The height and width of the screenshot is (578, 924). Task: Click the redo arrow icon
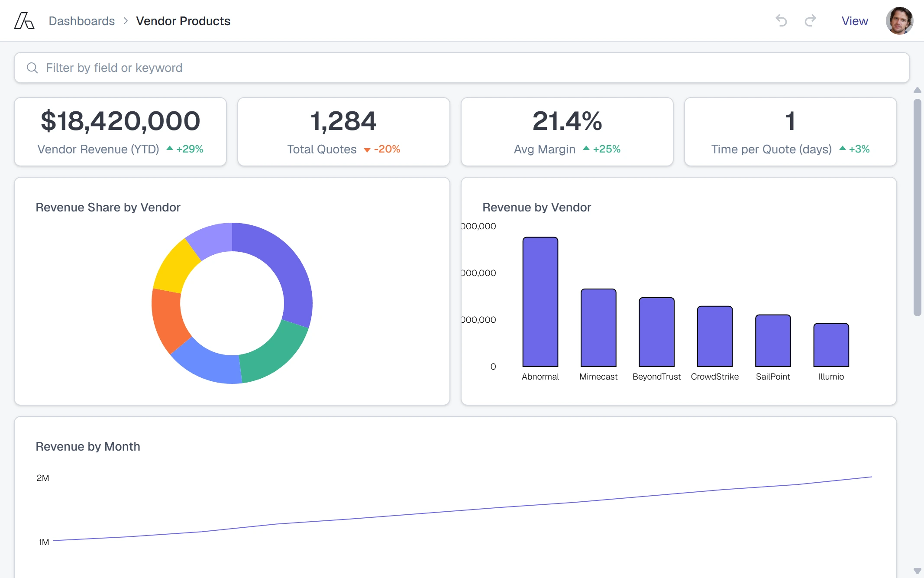(810, 21)
